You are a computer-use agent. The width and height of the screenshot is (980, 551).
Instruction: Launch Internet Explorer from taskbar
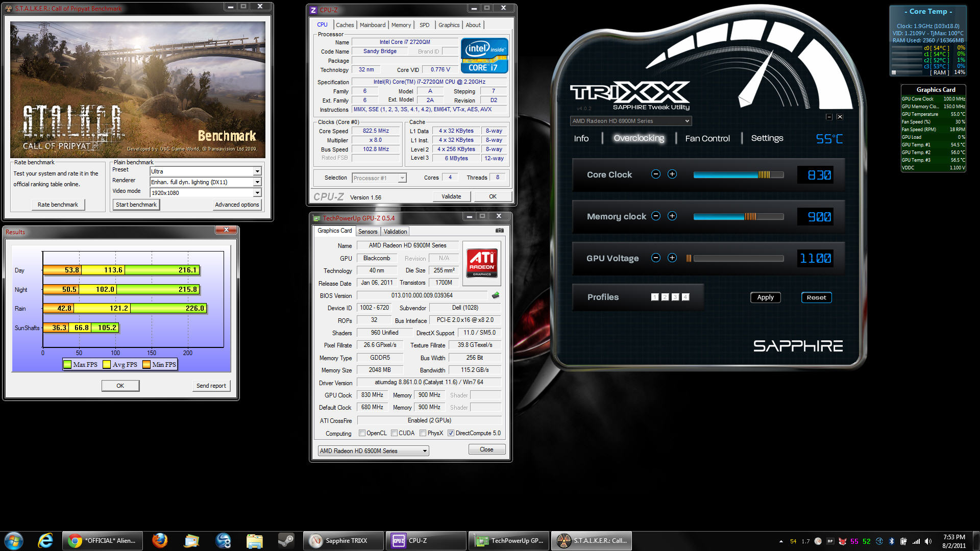click(45, 541)
